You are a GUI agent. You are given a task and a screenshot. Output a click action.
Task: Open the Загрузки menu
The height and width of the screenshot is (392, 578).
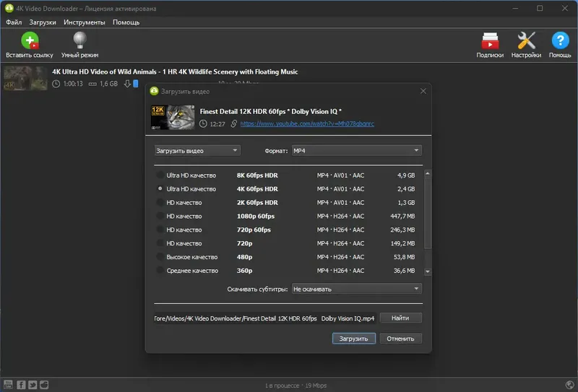pos(43,22)
